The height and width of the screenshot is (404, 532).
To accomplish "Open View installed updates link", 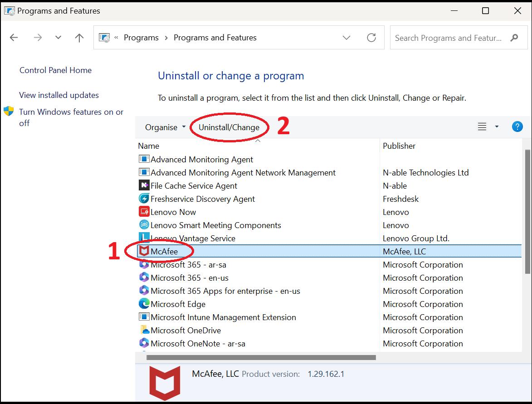I will [x=59, y=95].
